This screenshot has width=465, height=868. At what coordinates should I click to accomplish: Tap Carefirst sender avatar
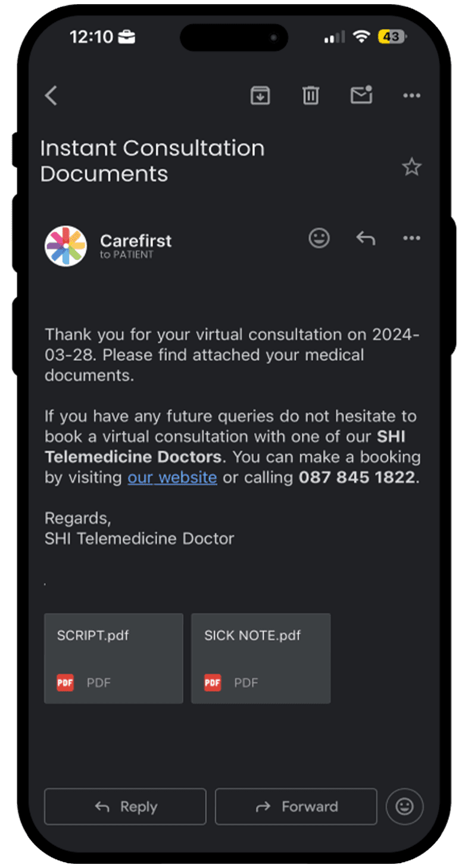pyautogui.click(x=66, y=246)
